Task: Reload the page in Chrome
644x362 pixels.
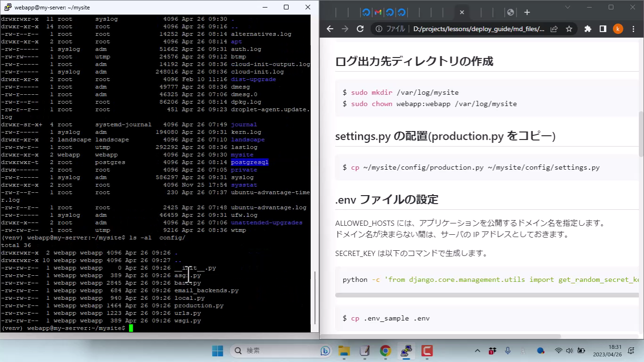Action: coord(360,29)
